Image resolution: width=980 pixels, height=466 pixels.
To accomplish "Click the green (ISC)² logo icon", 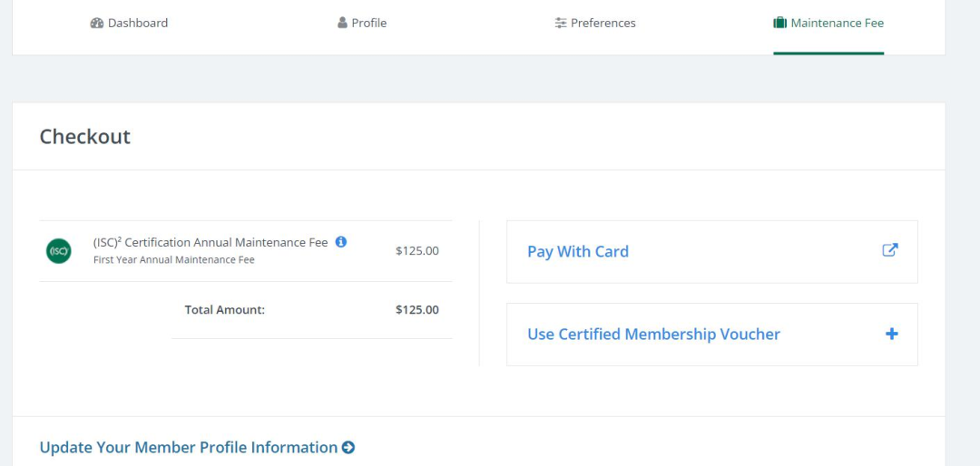I will [x=59, y=251].
